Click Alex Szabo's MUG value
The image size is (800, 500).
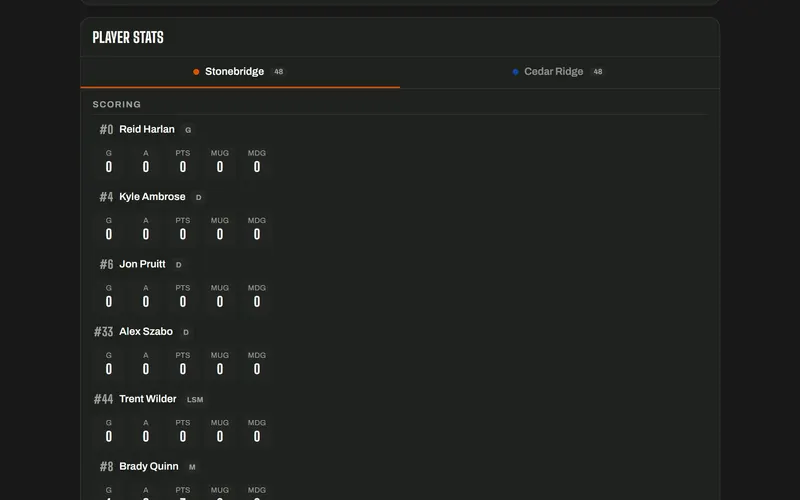click(x=220, y=369)
